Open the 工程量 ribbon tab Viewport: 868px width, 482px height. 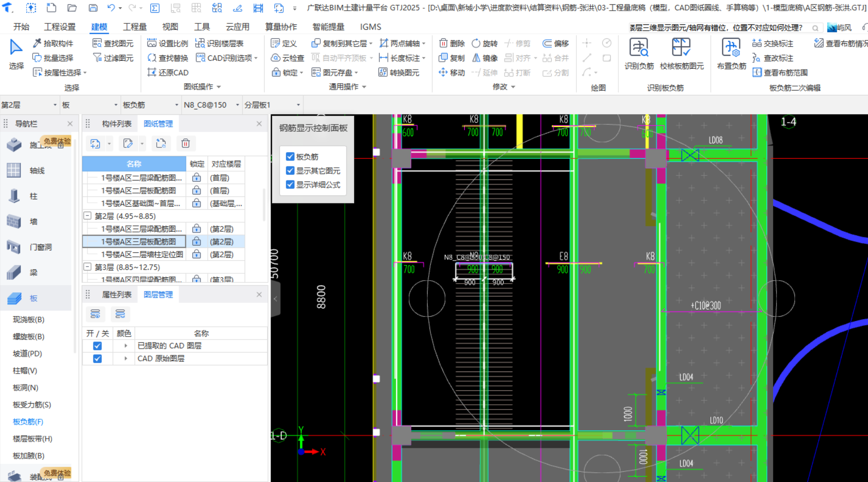(x=135, y=27)
